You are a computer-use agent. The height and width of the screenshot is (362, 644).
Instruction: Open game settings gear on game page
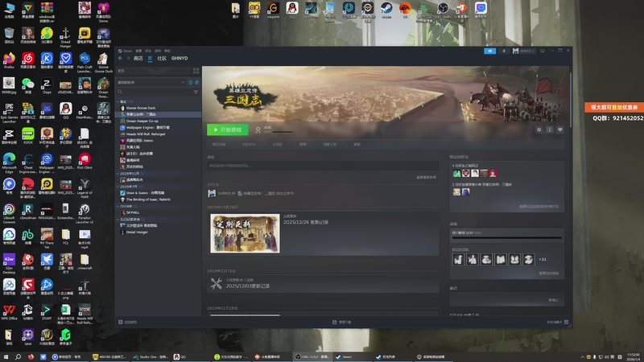tap(539, 130)
